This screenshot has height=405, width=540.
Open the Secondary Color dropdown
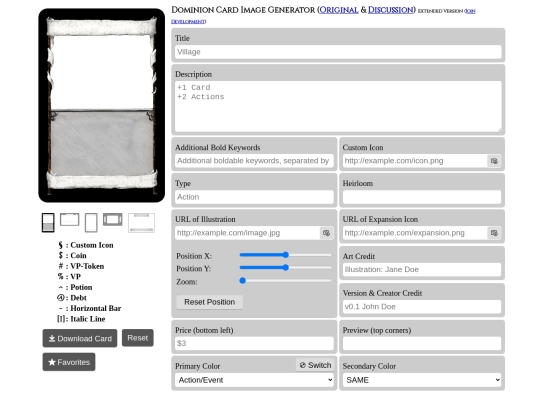422,380
